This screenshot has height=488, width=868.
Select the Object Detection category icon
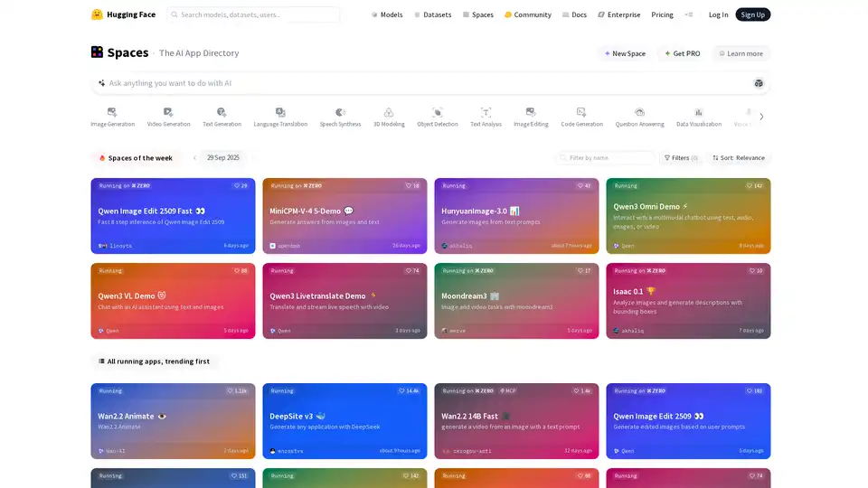click(x=438, y=113)
